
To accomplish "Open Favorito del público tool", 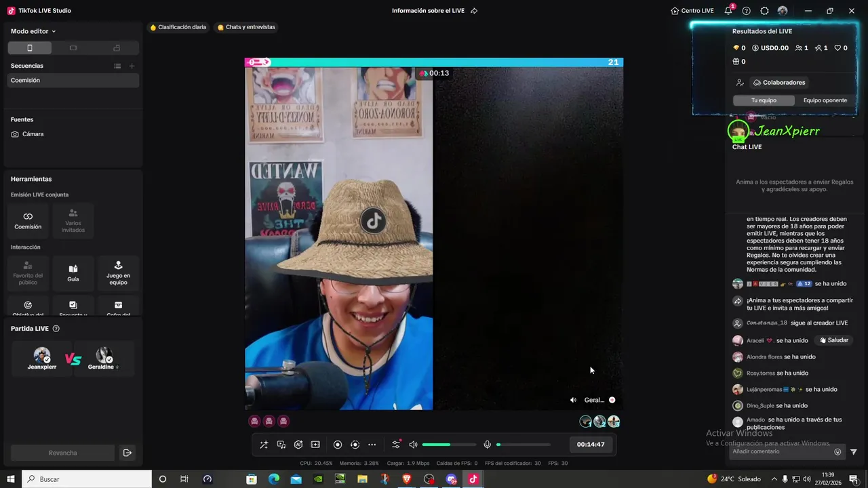I will click(28, 272).
